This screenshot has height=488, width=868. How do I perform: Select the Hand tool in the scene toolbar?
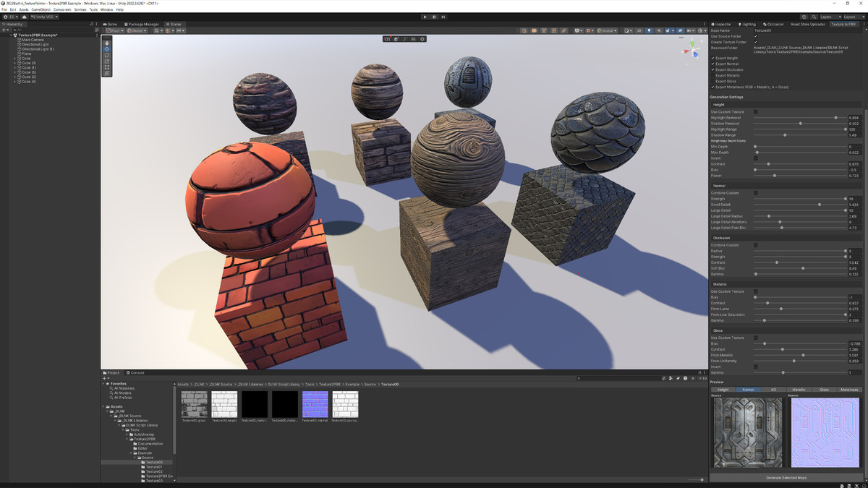pos(107,43)
